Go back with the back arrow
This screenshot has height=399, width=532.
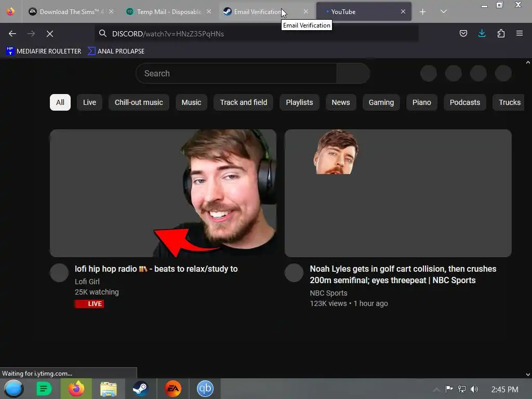(12, 34)
